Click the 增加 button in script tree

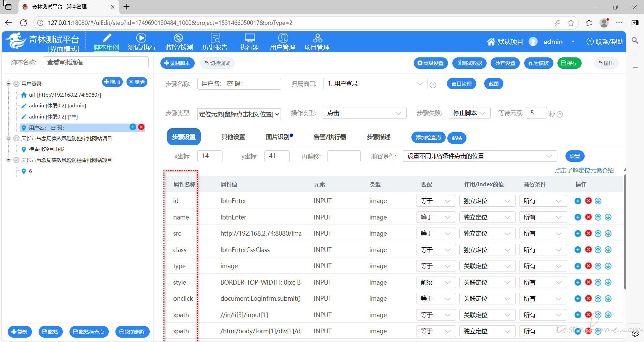click(112, 82)
